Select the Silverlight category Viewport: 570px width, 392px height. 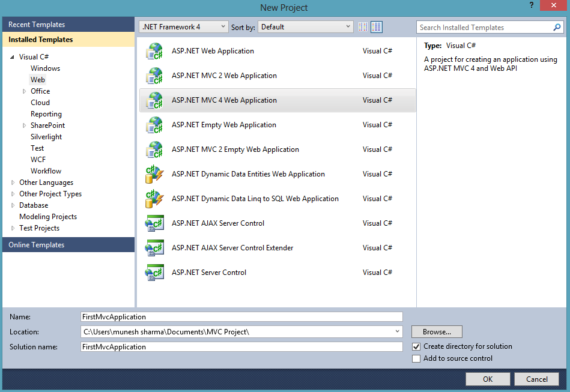(x=46, y=137)
